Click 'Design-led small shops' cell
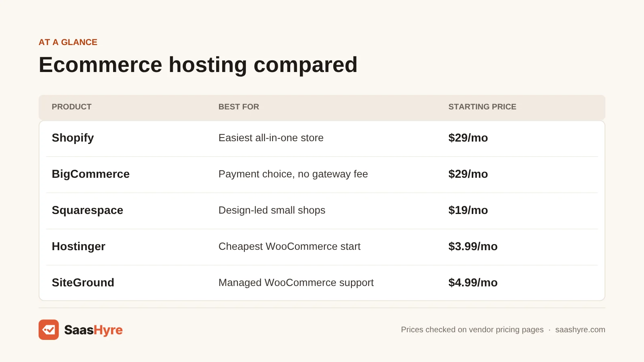Image resolution: width=644 pixels, height=362 pixels. pos(272,210)
